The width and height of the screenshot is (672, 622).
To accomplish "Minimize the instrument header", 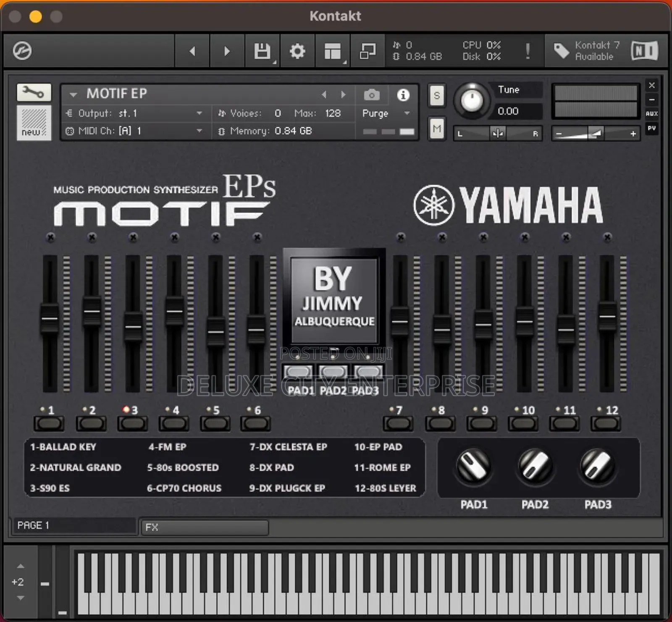I will (652, 100).
